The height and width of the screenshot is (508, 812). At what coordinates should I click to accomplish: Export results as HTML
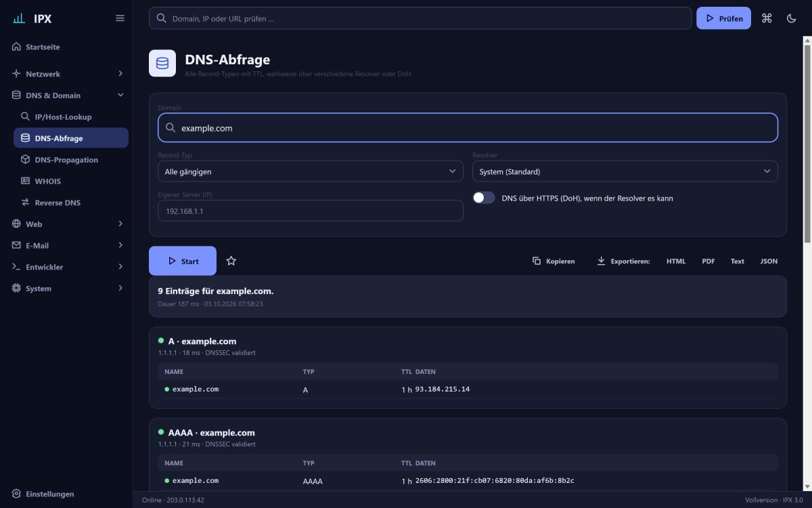pyautogui.click(x=676, y=261)
